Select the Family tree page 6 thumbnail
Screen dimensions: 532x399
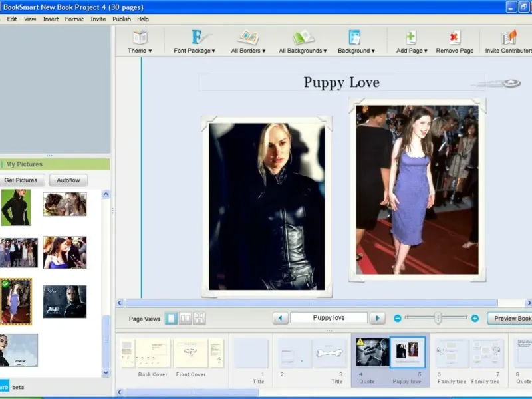[x=452, y=353]
